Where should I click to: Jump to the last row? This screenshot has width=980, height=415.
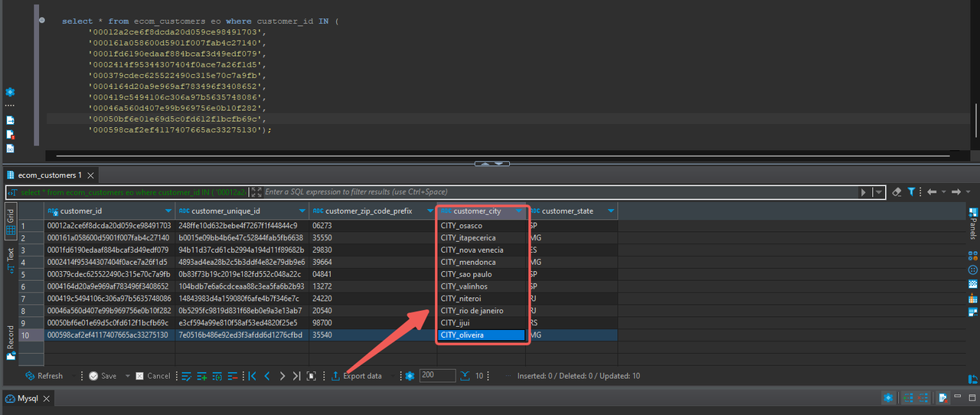coord(296,376)
